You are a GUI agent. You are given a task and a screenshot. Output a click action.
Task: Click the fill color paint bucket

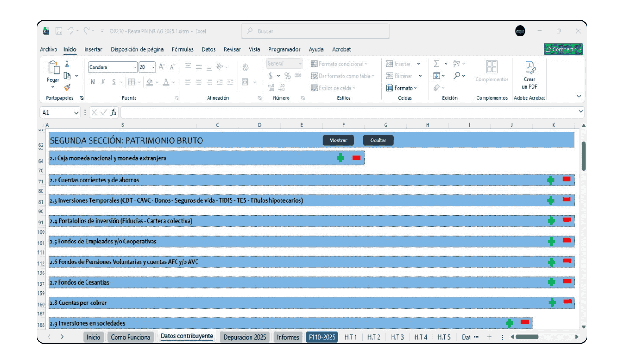click(149, 82)
